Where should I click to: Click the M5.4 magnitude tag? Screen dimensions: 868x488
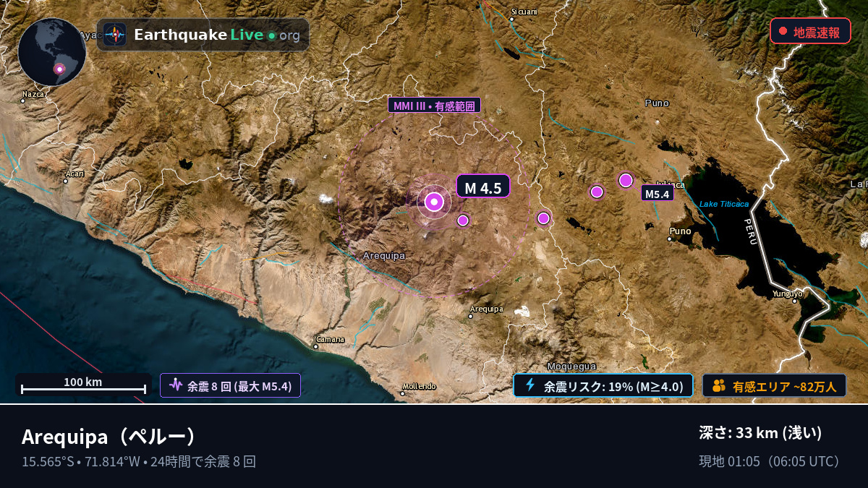point(658,194)
